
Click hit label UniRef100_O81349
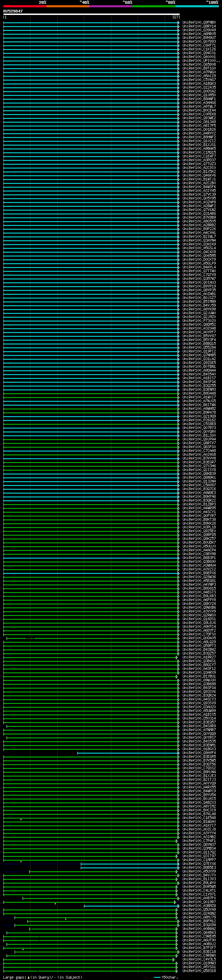(x=199, y=122)
